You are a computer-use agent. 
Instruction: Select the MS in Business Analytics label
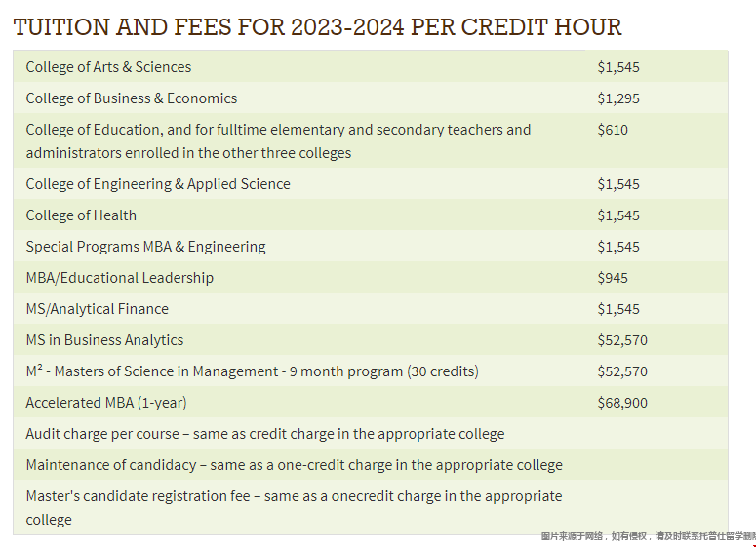[x=104, y=340]
